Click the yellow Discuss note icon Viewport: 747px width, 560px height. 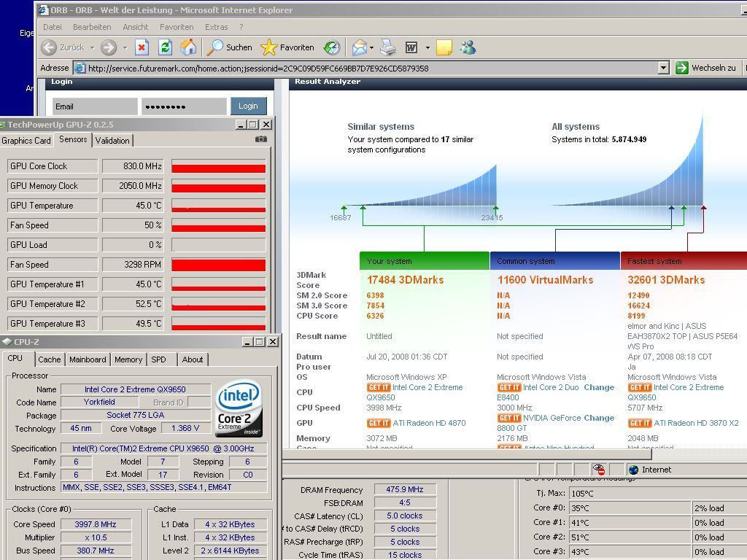coord(444,47)
